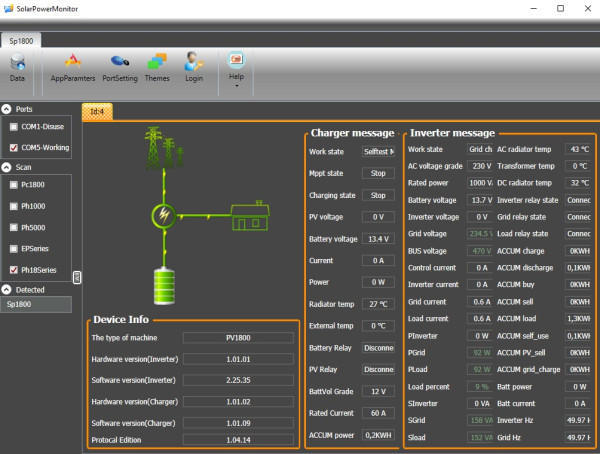600x454 pixels.
Task: Toggle the Ph18Series scan checkbox
Action: click(13, 270)
